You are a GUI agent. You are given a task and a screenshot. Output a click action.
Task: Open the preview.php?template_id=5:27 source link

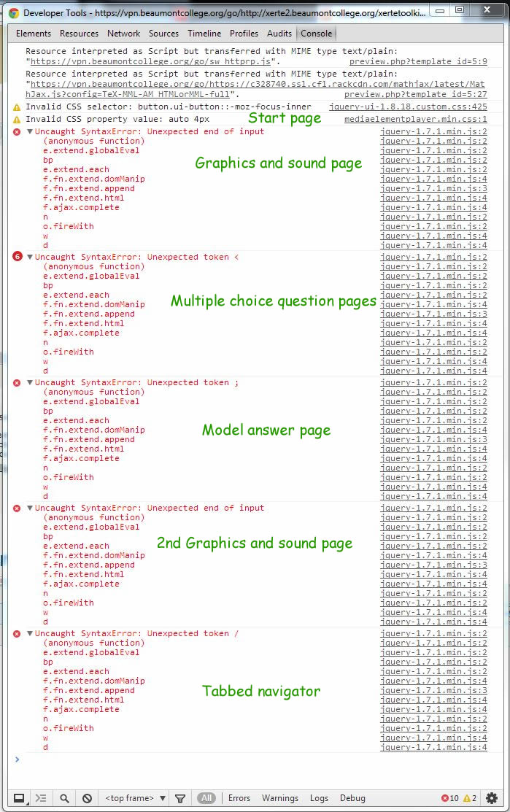(416, 94)
